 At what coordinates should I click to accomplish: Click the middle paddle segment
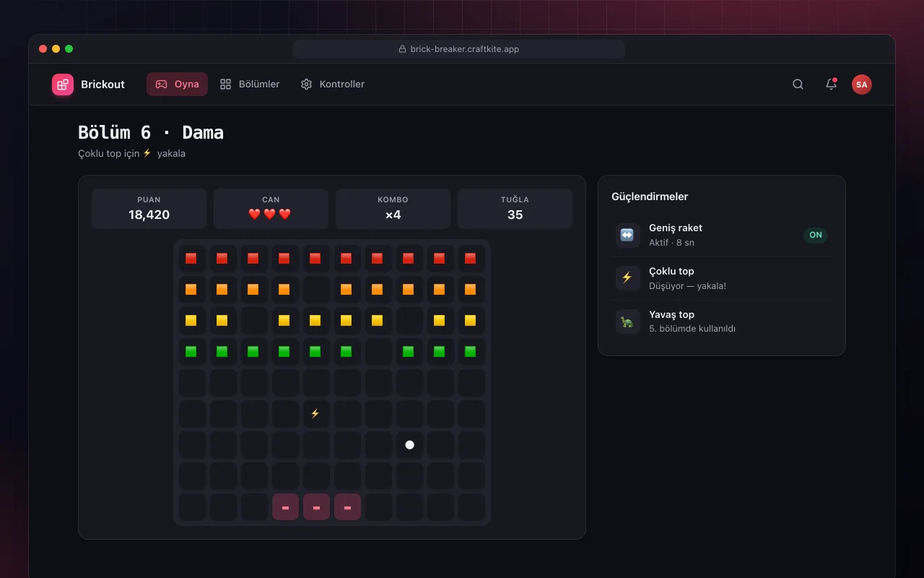tap(316, 507)
